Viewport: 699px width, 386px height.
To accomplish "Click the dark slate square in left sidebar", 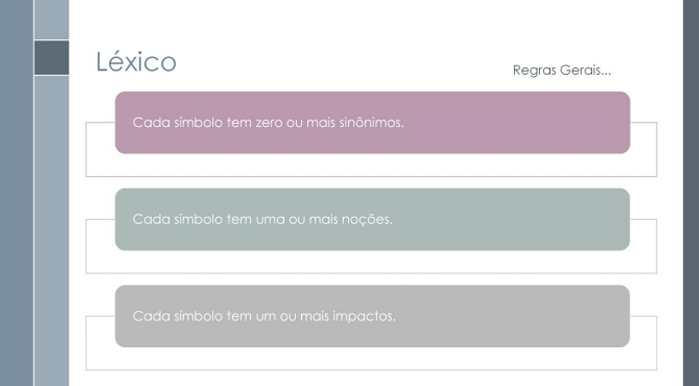I will click(x=52, y=58).
